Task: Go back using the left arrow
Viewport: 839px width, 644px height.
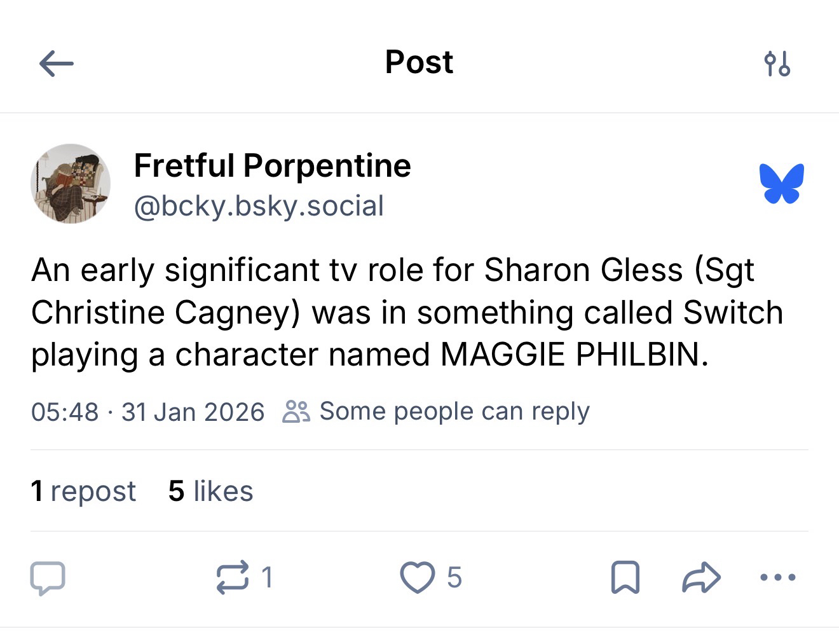Action: click(x=57, y=63)
